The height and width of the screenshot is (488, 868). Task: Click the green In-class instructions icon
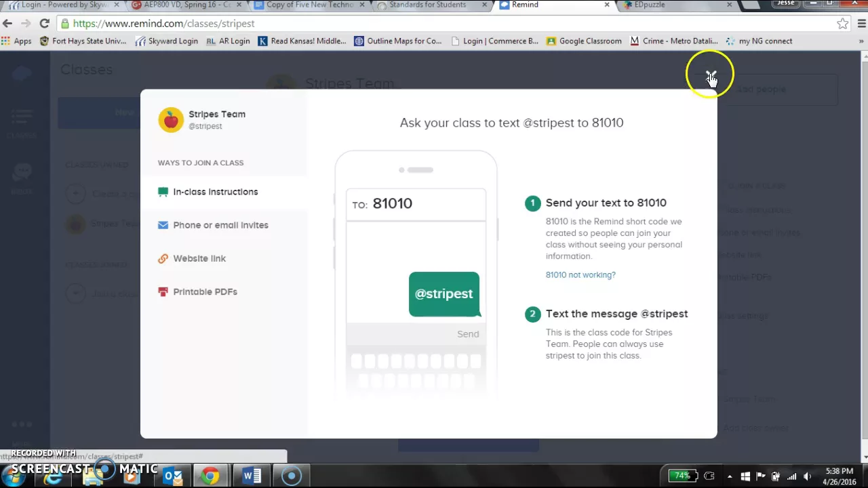[x=163, y=192]
